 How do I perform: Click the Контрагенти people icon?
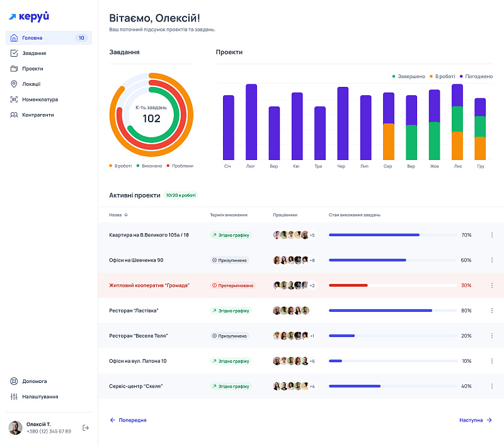tap(14, 115)
